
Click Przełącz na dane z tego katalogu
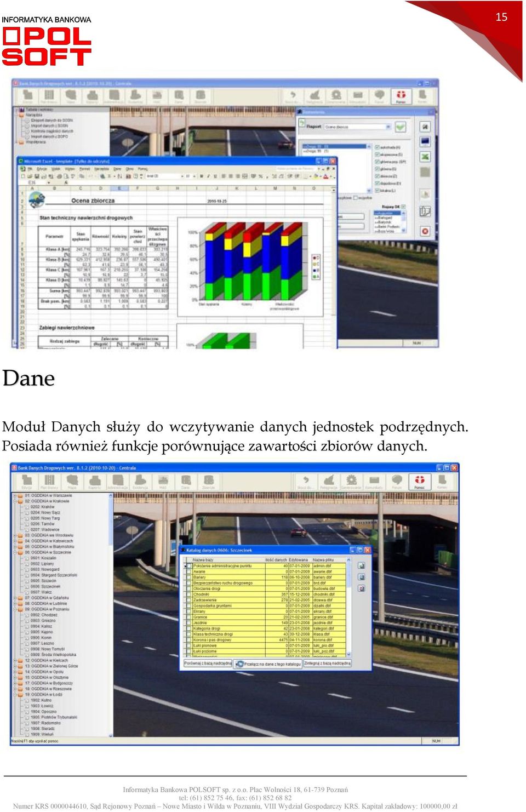[268, 664]
